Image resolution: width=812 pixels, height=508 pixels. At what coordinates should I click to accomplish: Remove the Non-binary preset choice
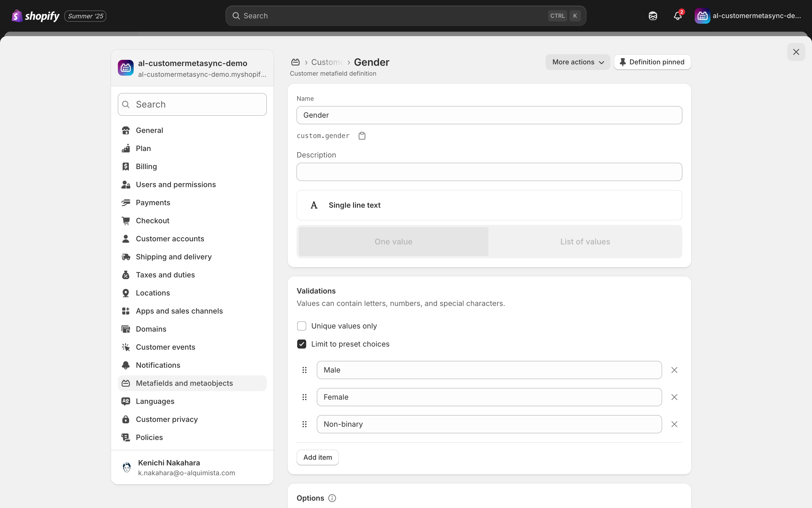674,424
